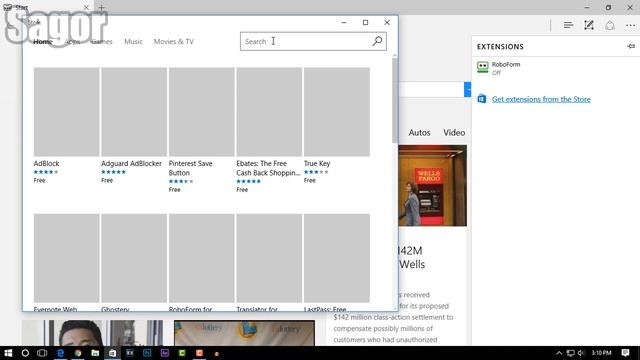The image size is (640, 360).
Task: Click the Store window vertical scrollbar
Action: 395,100
